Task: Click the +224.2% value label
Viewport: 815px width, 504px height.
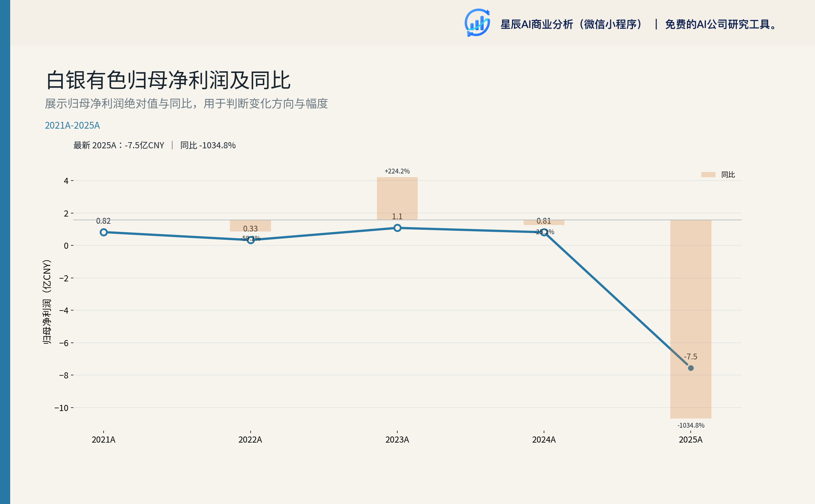Action: pos(397,171)
